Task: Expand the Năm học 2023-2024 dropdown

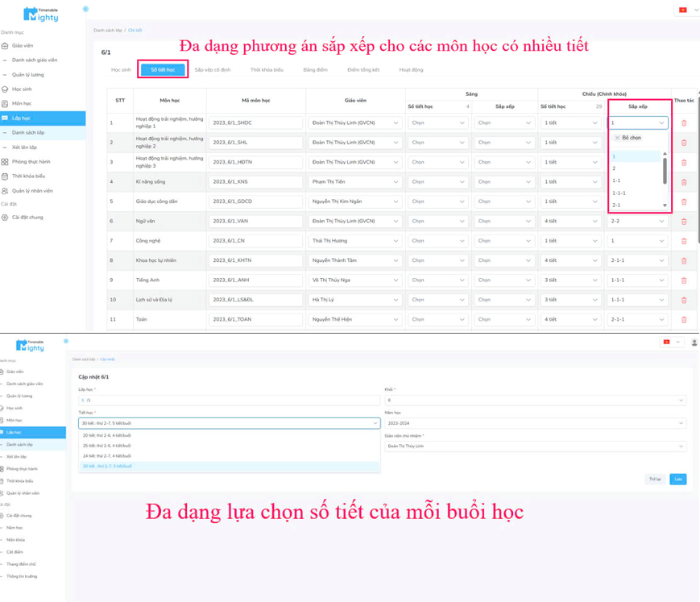Action: click(535, 423)
